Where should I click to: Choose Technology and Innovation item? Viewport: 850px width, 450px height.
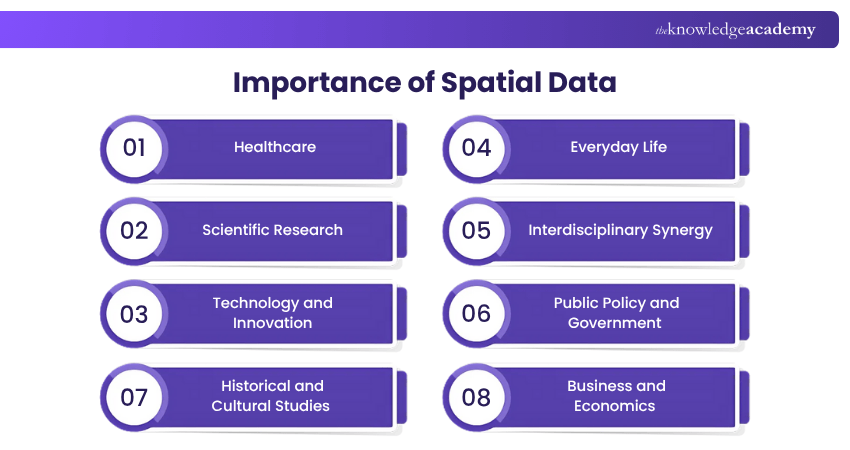(272, 313)
